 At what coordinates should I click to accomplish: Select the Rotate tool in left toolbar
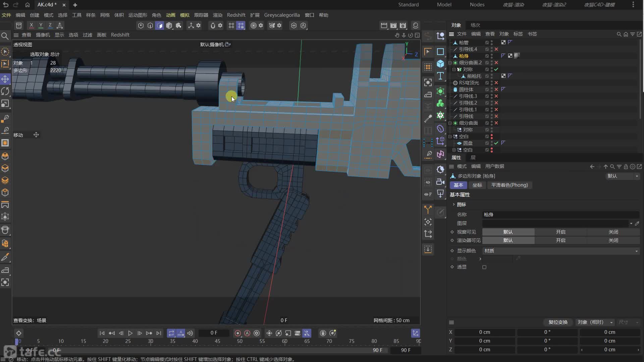tap(5, 91)
